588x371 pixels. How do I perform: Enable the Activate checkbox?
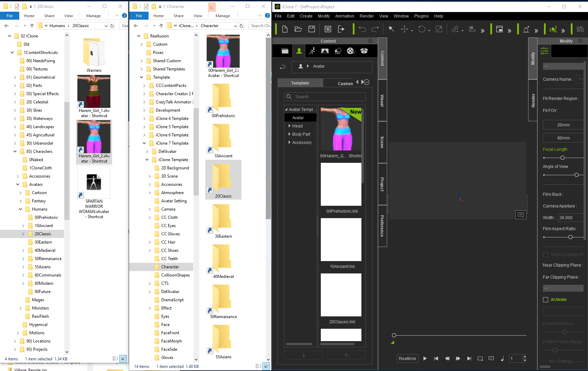pos(545,300)
